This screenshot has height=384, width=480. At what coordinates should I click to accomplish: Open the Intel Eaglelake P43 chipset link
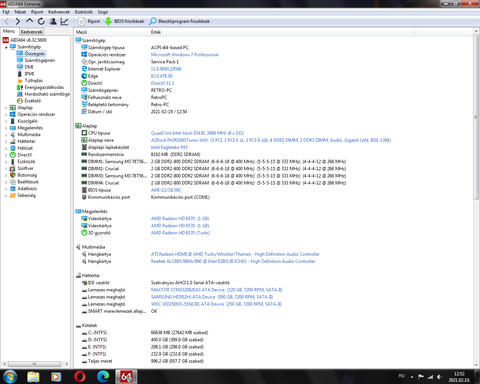169,147
